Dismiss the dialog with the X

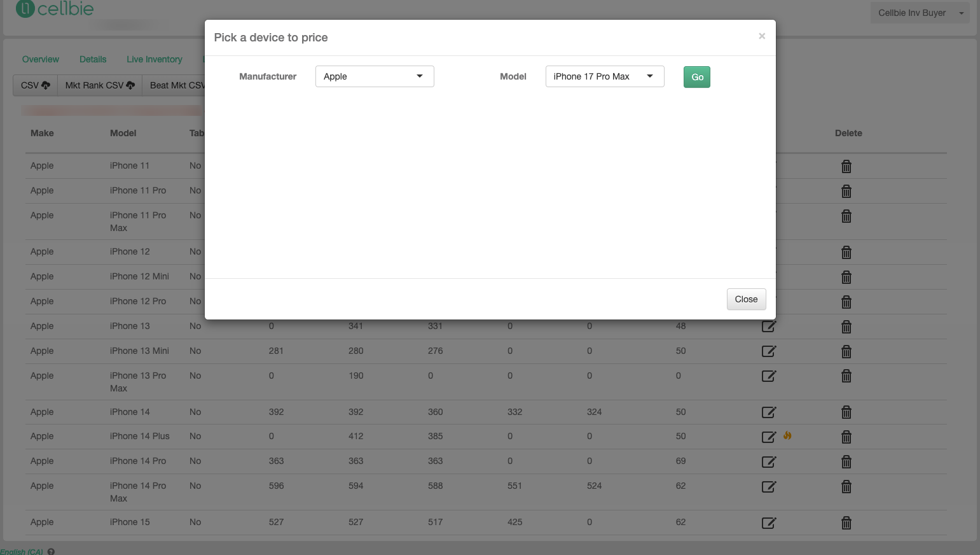tap(762, 36)
